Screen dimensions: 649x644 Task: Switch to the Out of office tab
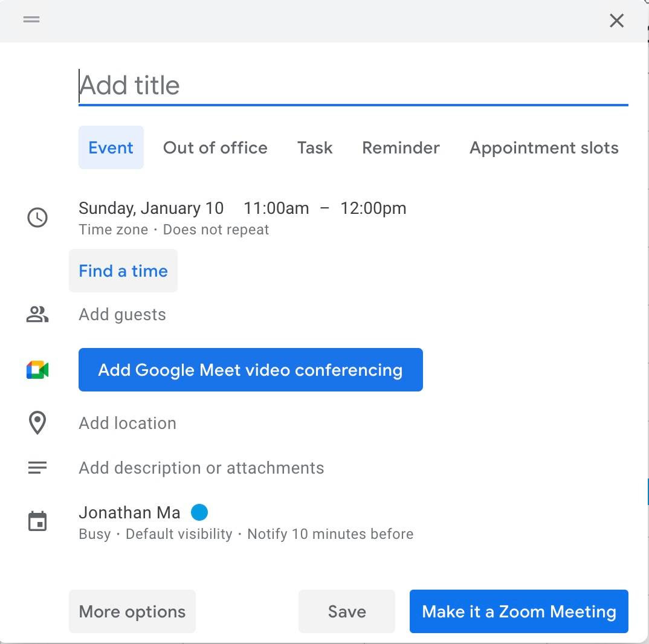point(215,148)
